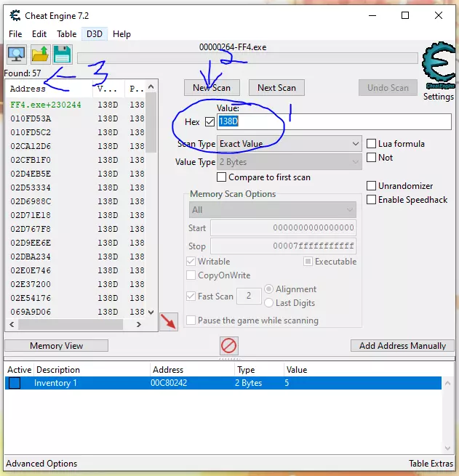Enable the Lua formula checkbox
The image size is (459, 476).
tap(371, 144)
